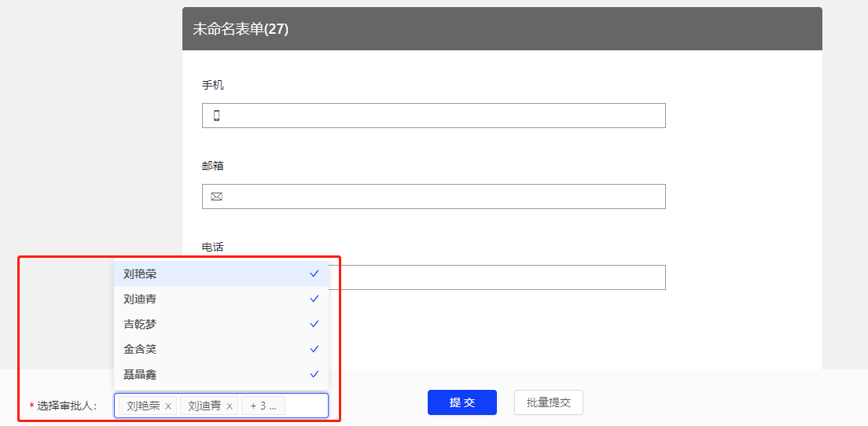Screen dimensions: 868x426
Task: Focus the 邮箱 input field
Action: click(x=440, y=196)
